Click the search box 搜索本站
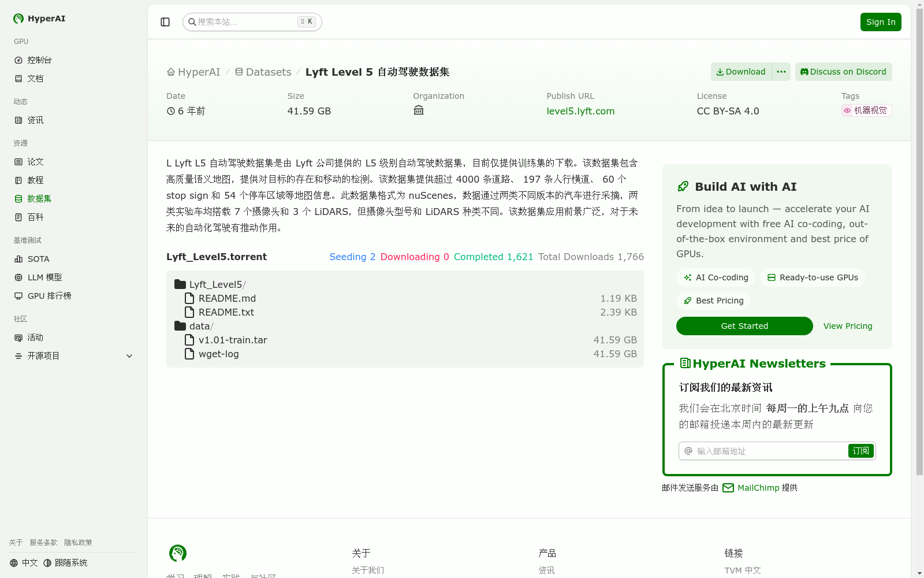 point(252,22)
